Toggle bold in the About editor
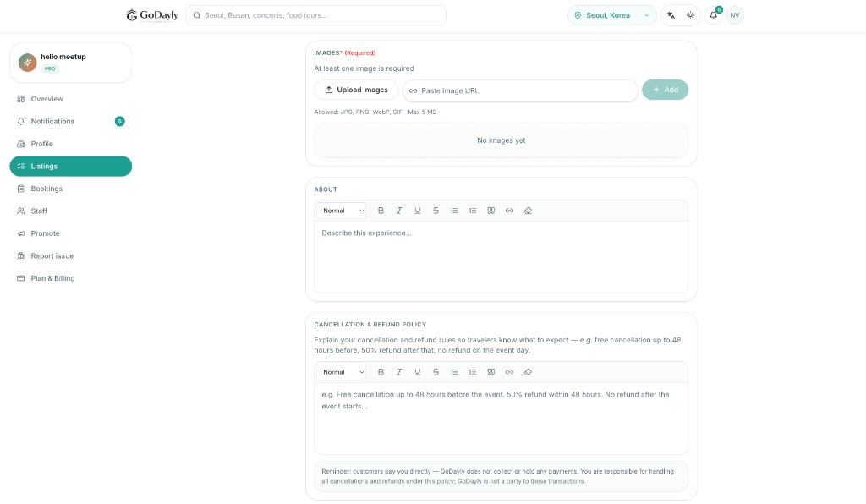866x504 pixels. tap(381, 211)
